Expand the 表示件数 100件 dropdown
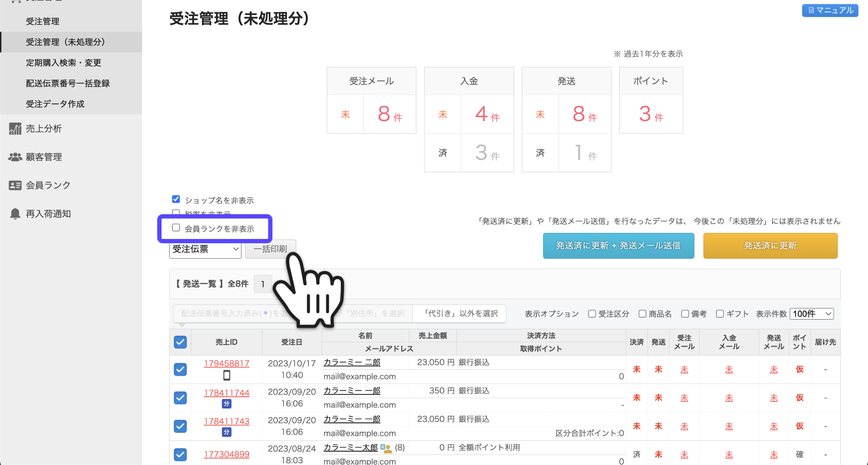The height and width of the screenshot is (465, 868). click(811, 314)
